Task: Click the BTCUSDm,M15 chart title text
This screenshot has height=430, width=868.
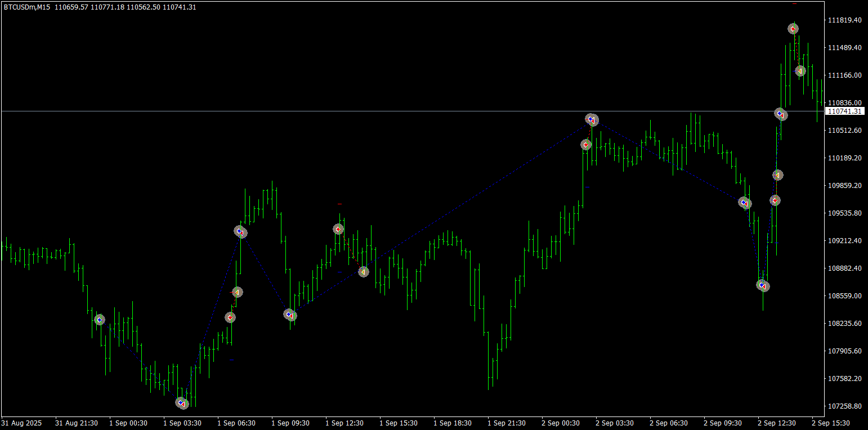Action: pyautogui.click(x=27, y=7)
